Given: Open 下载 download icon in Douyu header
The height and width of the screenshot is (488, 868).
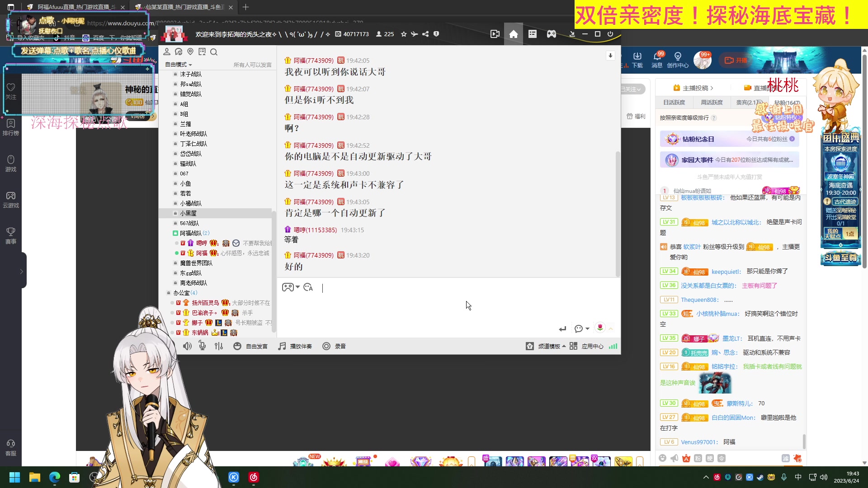Looking at the screenshot, I should (x=637, y=60).
